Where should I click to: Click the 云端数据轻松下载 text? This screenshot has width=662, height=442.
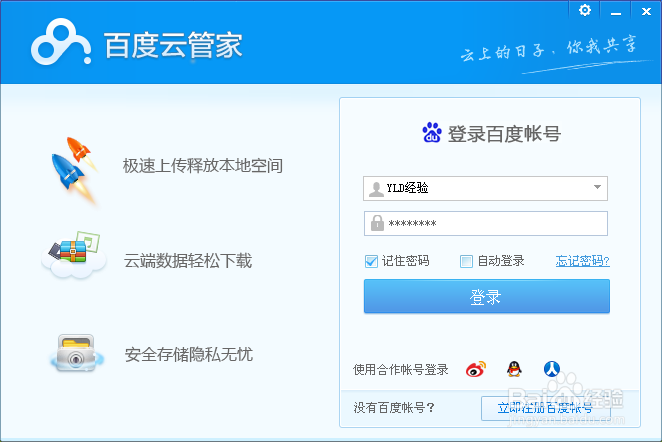point(188,260)
